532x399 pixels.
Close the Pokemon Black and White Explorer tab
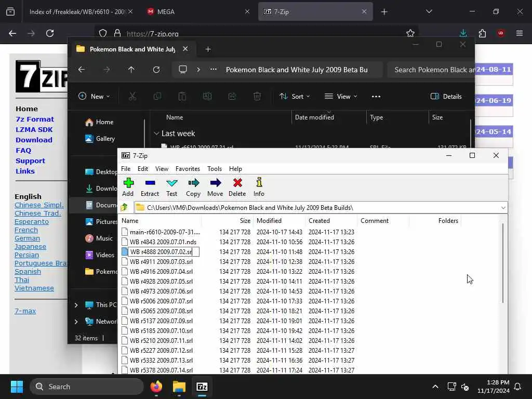tap(185, 49)
